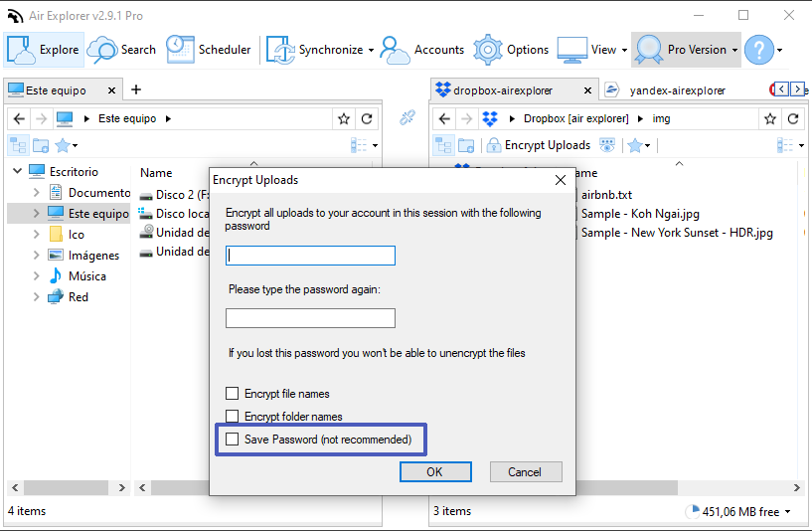Collapse the Escritorio tree node

[17, 170]
